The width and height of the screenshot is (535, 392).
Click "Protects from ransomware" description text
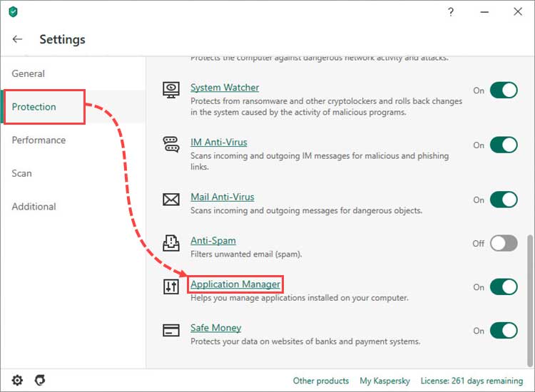(x=326, y=107)
